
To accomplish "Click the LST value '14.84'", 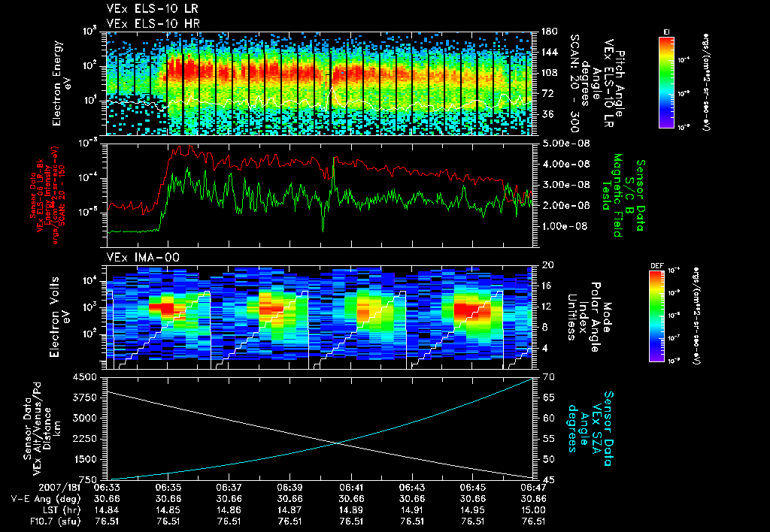I will click(107, 510).
